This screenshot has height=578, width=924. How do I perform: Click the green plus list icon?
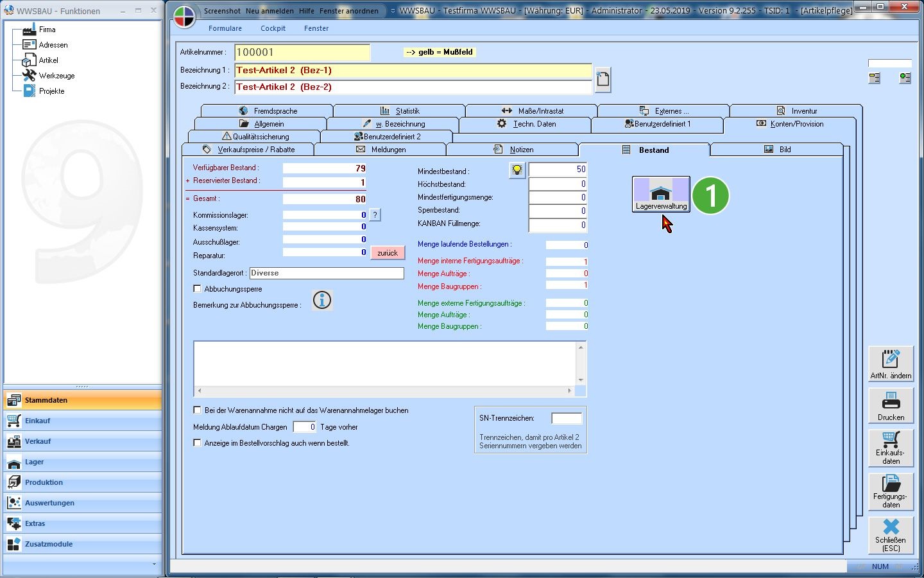pos(905,78)
